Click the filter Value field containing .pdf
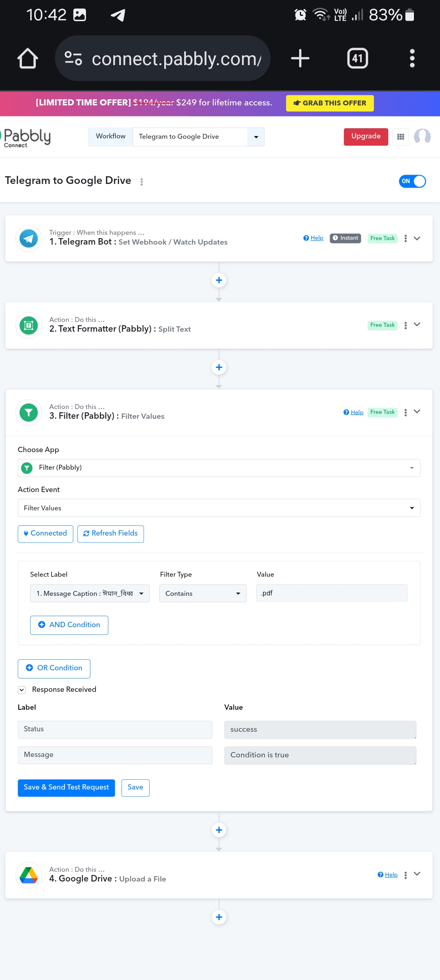Screen dimensions: 440x980 (x=332, y=593)
